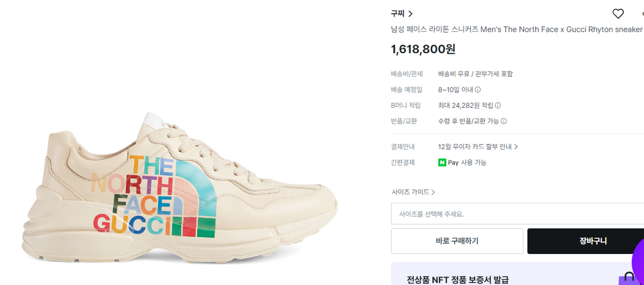The width and height of the screenshot is (644, 285).
Task: Click the 1,618,800원 price text
Action: [423, 49]
